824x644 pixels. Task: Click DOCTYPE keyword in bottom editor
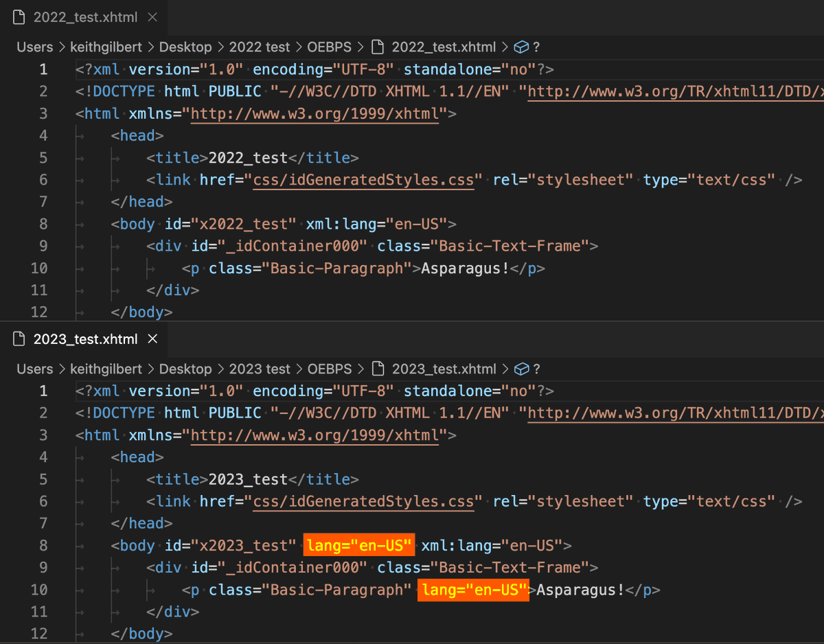pyautogui.click(x=124, y=413)
